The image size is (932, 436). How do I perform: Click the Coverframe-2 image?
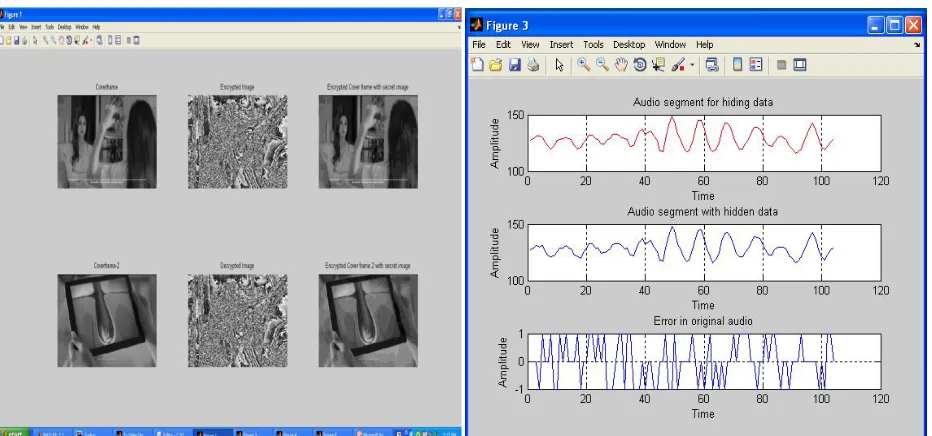coord(107,320)
